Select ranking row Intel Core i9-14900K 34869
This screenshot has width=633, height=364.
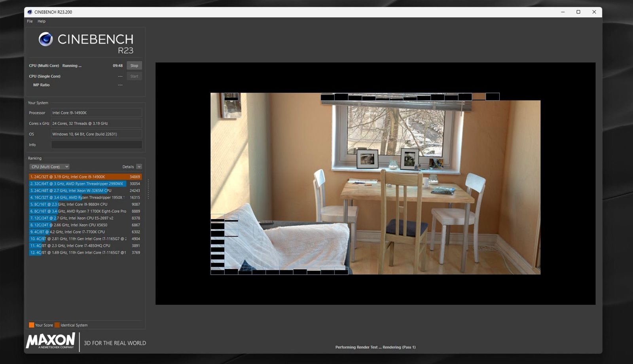click(x=85, y=177)
